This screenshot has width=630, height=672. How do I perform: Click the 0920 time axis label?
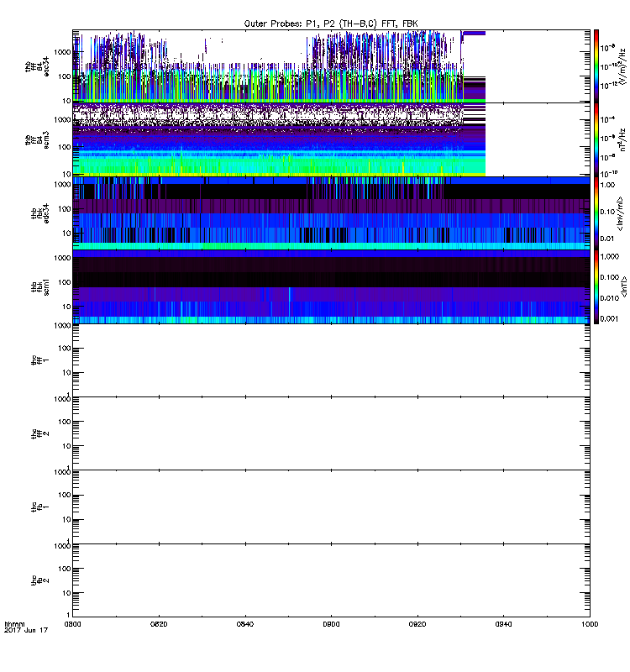[417, 624]
